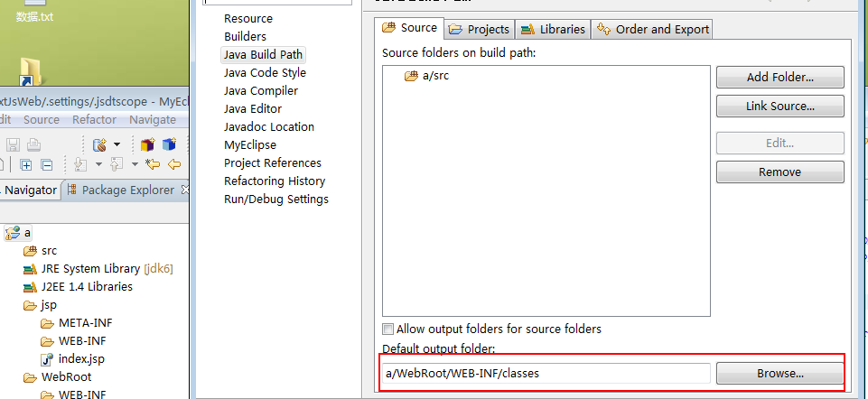Screen dimensions: 868x399
Task: Click the desktop folder shortcut icon
Action: coord(30,72)
